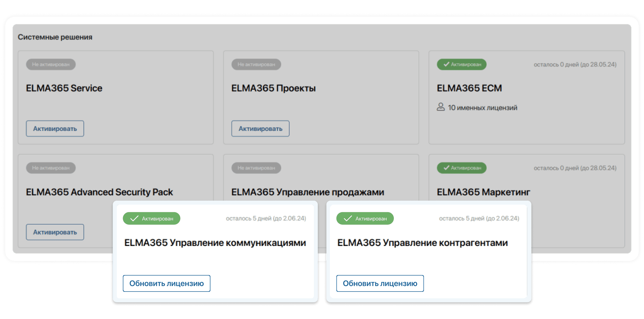
Task: Click Активирован badge on Управление контрагентами card
Action: (x=365, y=218)
